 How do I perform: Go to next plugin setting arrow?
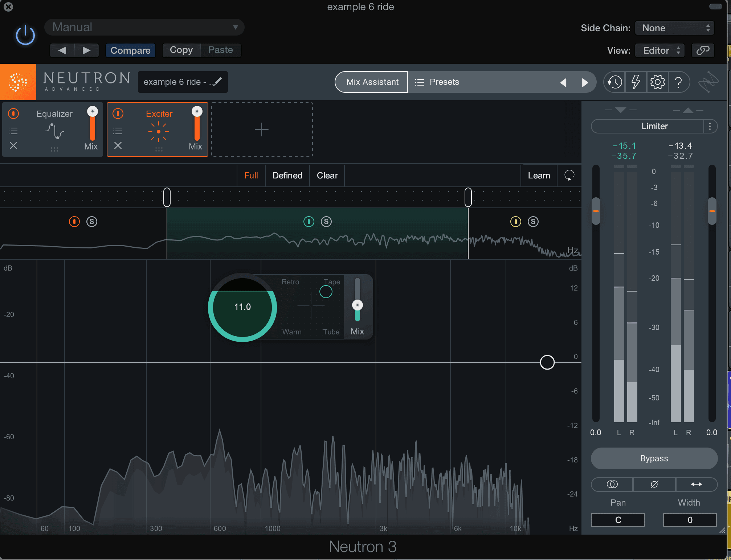pyautogui.click(x=86, y=50)
